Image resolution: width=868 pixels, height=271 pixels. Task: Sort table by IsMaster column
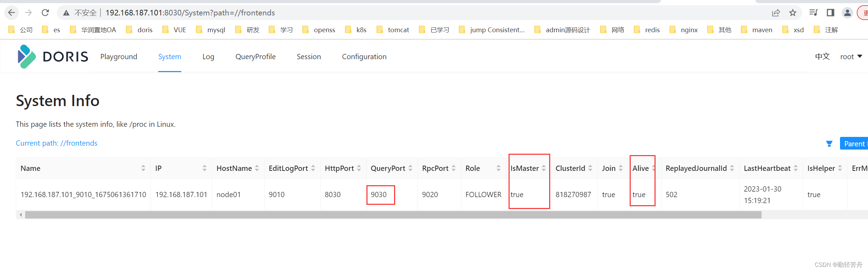pyautogui.click(x=544, y=168)
